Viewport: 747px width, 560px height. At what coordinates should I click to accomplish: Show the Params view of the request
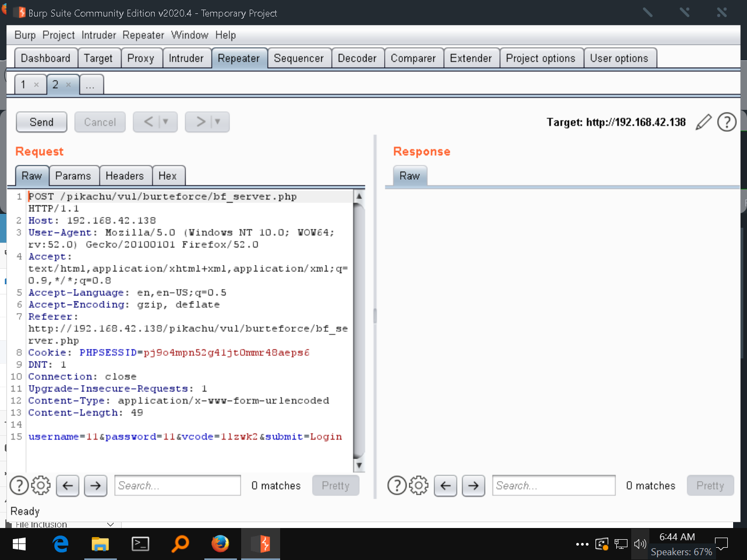tap(73, 176)
